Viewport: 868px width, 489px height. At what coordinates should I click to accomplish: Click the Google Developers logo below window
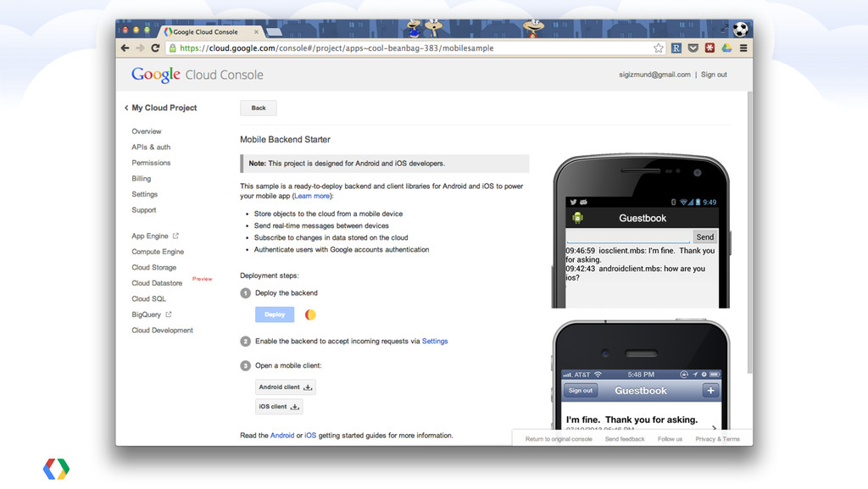click(x=57, y=469)
